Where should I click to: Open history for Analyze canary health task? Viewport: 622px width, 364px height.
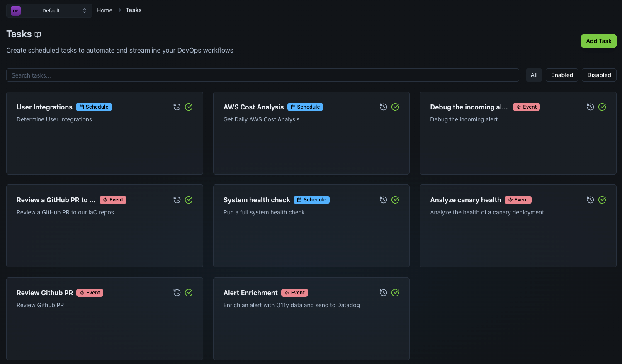(x=590, y=200)
